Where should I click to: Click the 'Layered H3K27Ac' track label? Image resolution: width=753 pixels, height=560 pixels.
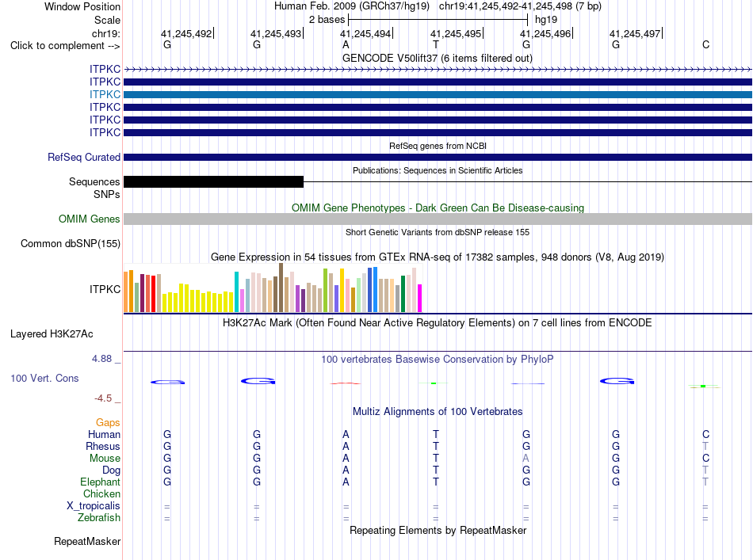pos(52,334)
